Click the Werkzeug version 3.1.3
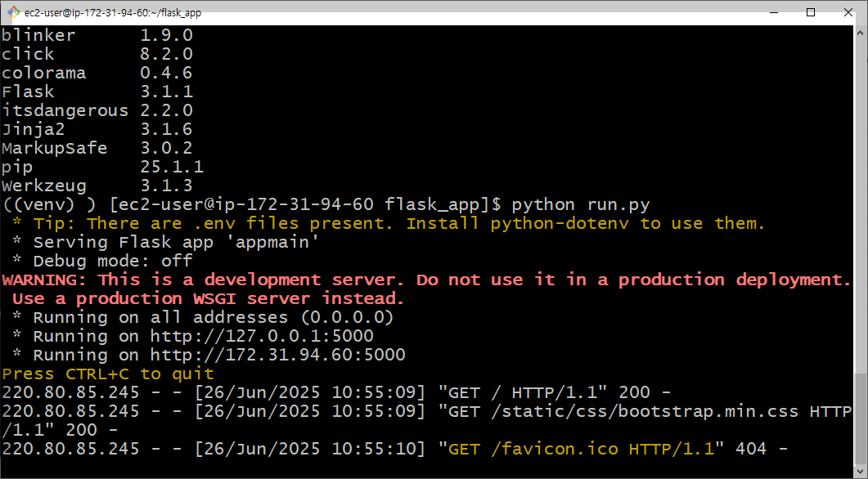 (166, 186)
